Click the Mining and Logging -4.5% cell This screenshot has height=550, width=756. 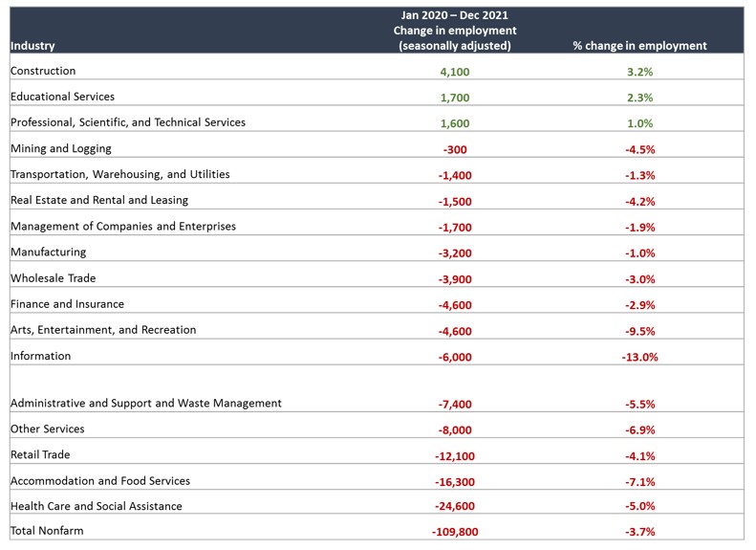(x=639, y=149)
